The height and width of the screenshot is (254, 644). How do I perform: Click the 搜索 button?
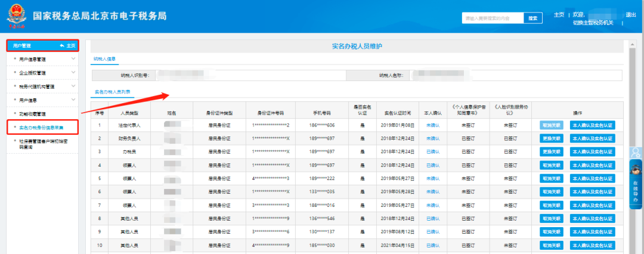pyautogui.click(x=532, y=18)
